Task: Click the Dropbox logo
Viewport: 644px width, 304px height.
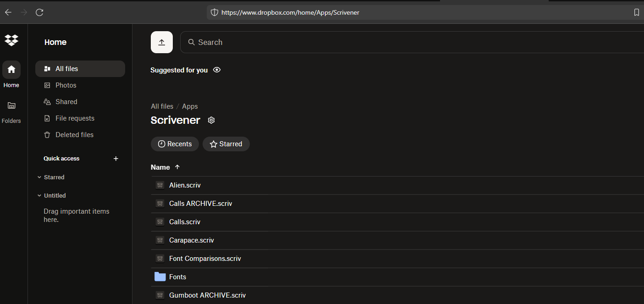Action: pyautogui.click(x=11, y=40)
